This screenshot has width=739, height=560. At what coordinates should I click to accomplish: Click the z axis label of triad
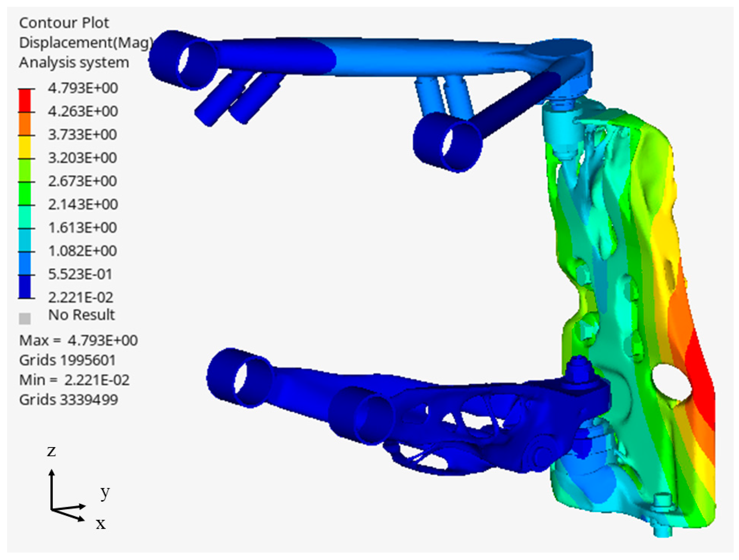coord(51,451)
